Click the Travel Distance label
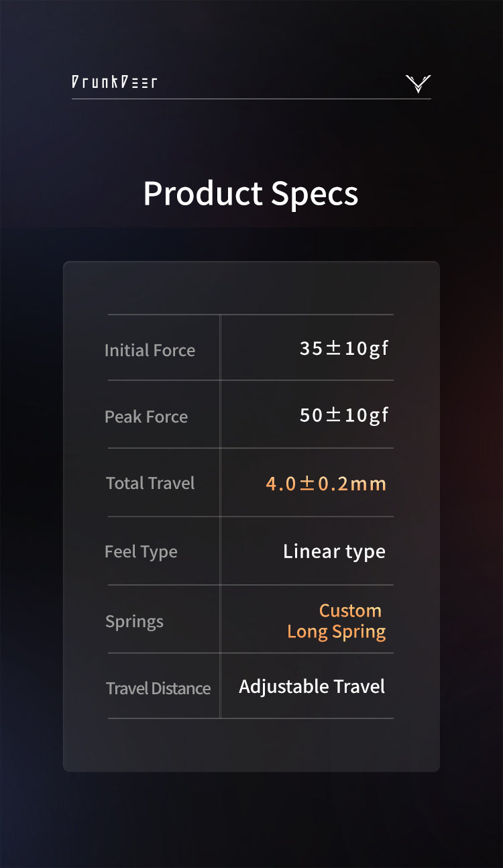Screen dimensions: 503x868 [158, 688]
